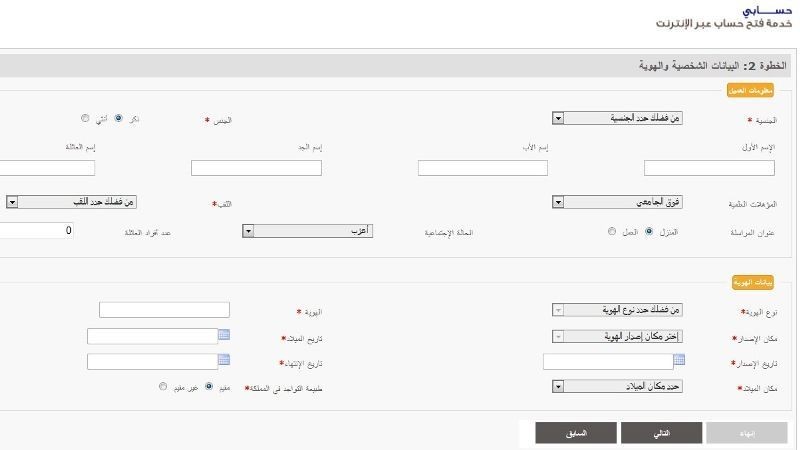The height and width of the screenshot is (450, 800).
Task: Select the male (ذكر) gender radio button
Action: [x=118, y=118]
